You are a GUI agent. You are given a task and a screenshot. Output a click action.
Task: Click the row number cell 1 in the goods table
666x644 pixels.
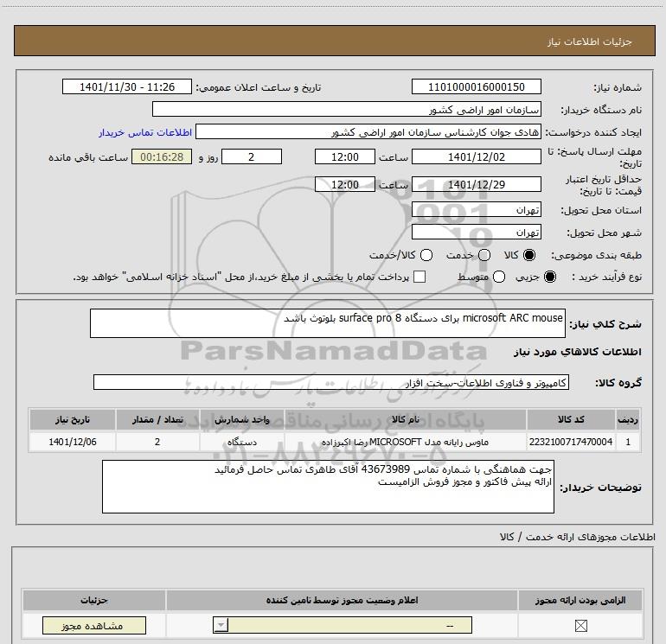tap(628, 442)
